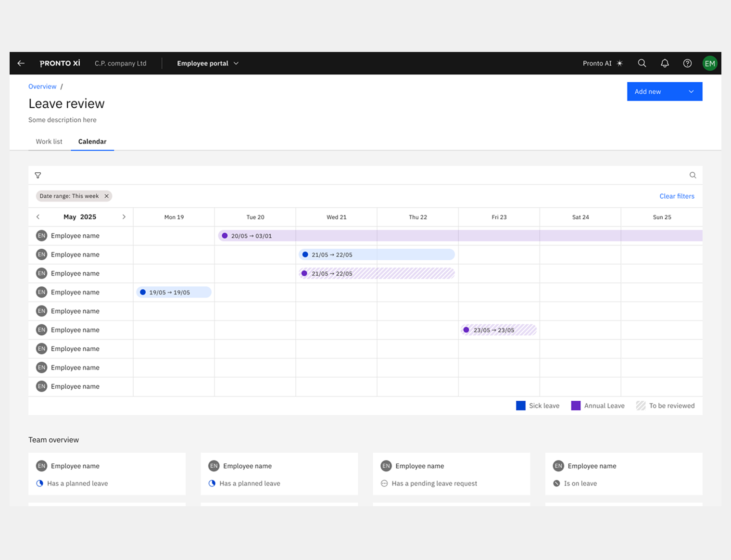
Task: Click the filter funnel icon
Action: tap(38, 176)
